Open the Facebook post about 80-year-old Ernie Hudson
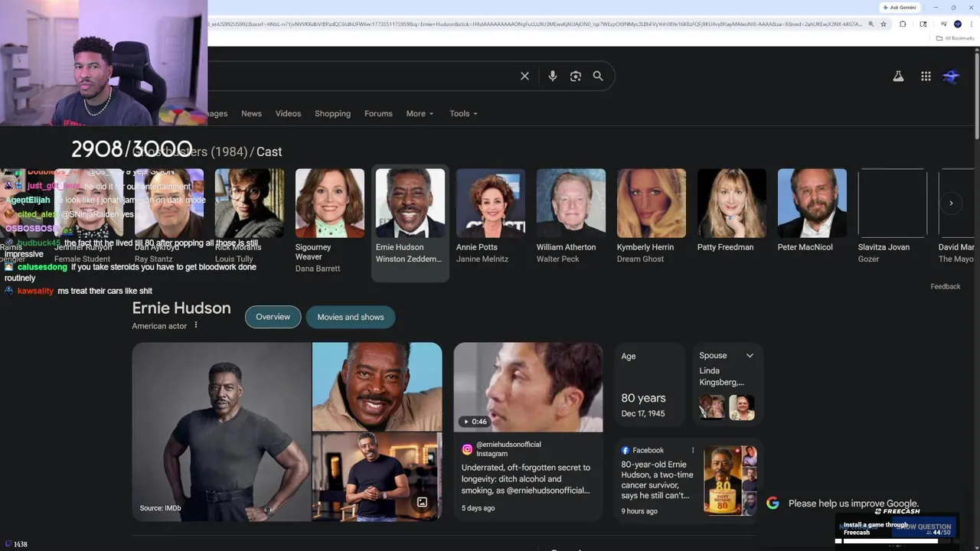 [x=655, y=480]
